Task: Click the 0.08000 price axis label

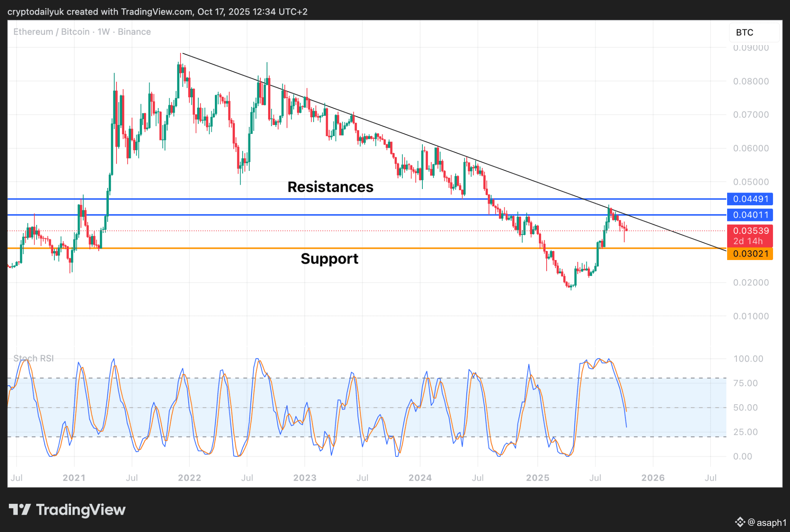Action: click(751, 81)
